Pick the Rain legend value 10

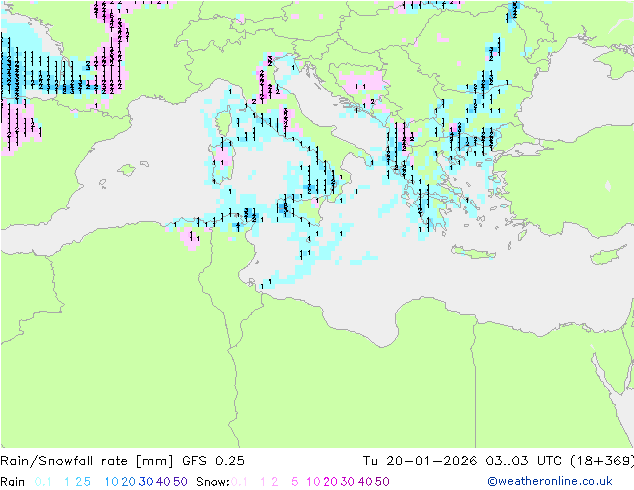[x=112, y=482]
